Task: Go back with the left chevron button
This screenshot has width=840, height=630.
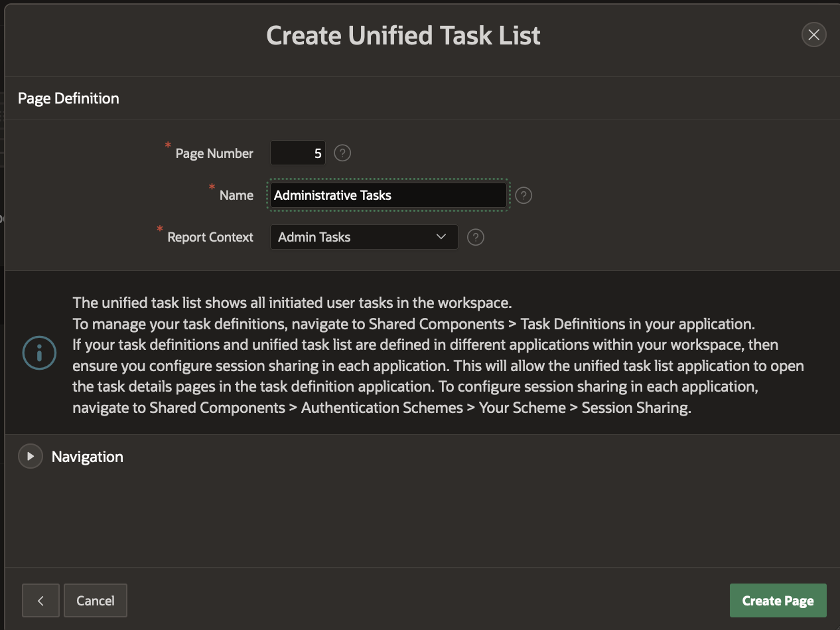Action: (x=40, y=601)
